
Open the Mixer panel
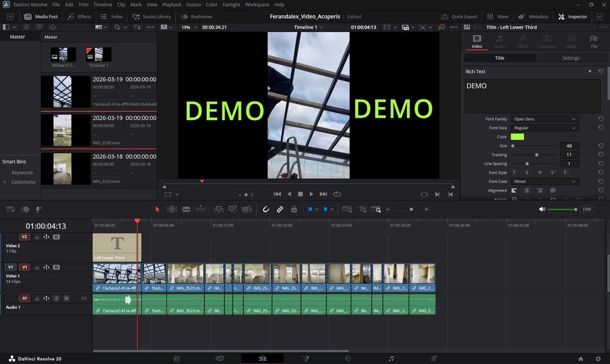coord(498,16)
